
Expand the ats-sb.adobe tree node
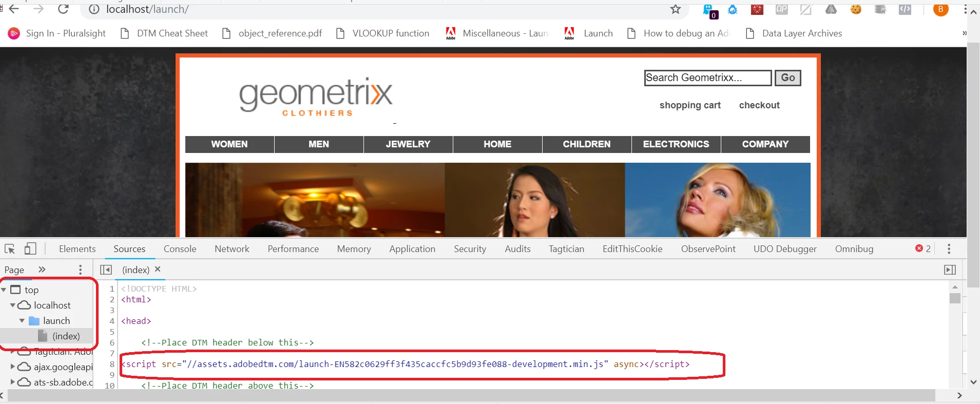pyautogui.click(x=13, y=382)
